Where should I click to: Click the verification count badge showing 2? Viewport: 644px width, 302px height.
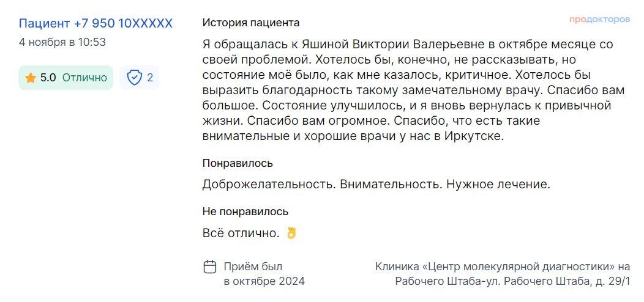[x=140, y=78]
